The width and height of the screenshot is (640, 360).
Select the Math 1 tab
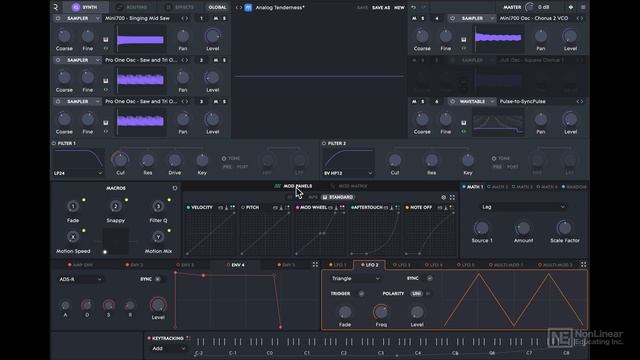pyautogui.click(x=473, y=187)
